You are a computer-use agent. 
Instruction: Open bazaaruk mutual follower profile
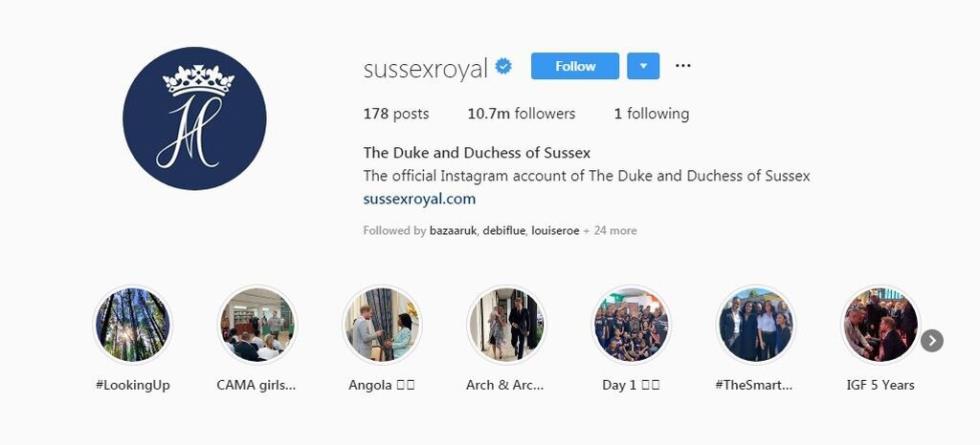[x=452, y=231]
